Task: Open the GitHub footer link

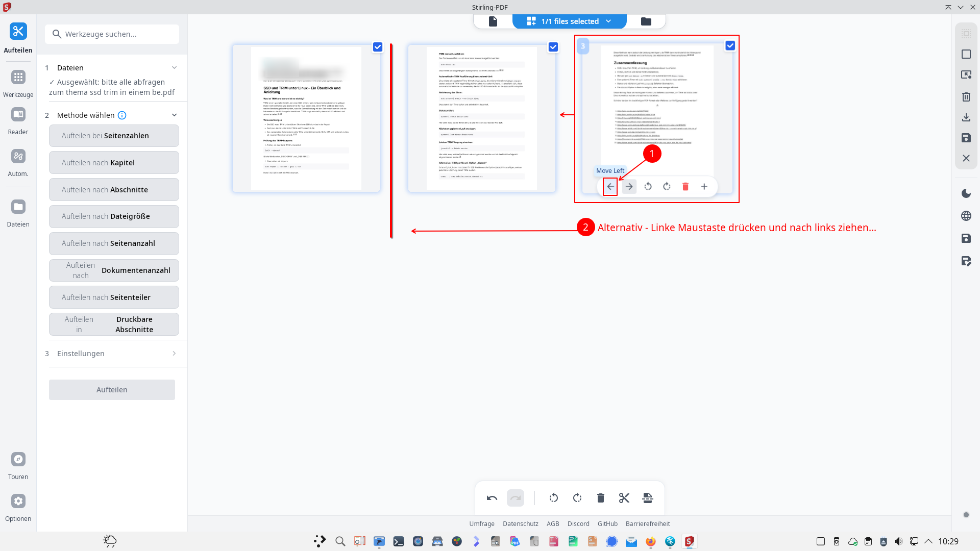Action: pyautogui.click(x=607, y=523)
